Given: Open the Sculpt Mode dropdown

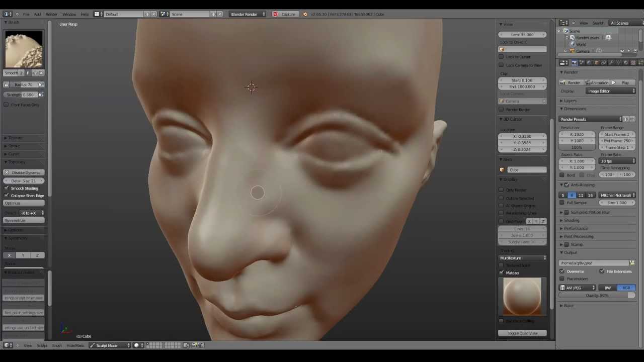Looking at the screenshot, I should point(110,345).
